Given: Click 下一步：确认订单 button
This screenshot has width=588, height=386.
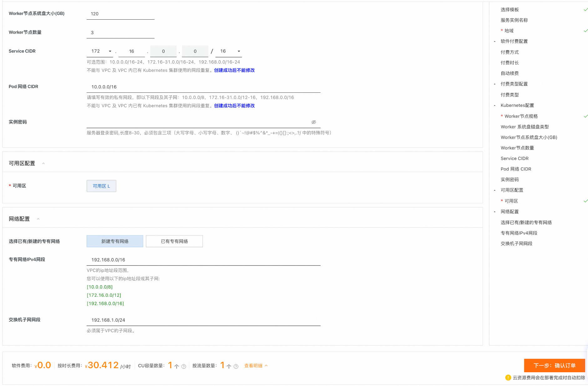Looking at the screenshot, I should [x=554, y=365].
